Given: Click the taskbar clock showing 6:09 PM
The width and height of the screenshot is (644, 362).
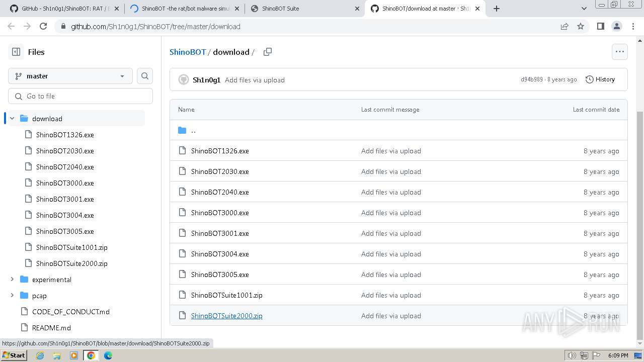Looking at the screenshot, I should point(618,355).
